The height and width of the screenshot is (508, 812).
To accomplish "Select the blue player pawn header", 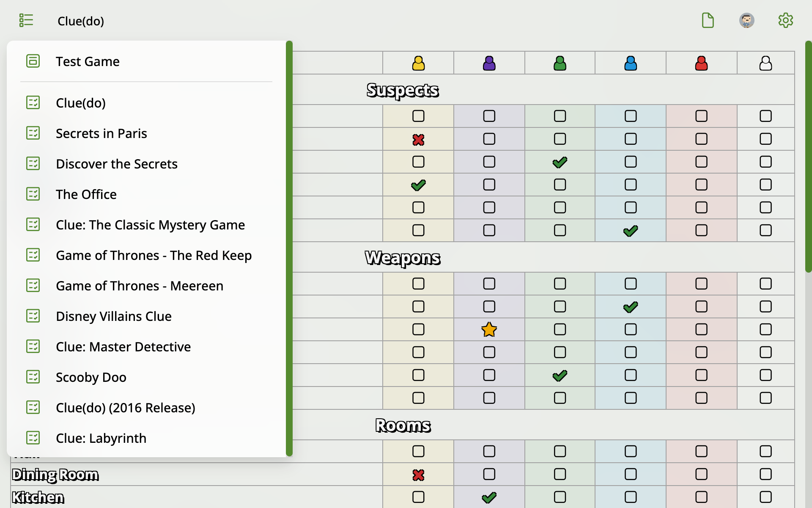I will (631, 63).
